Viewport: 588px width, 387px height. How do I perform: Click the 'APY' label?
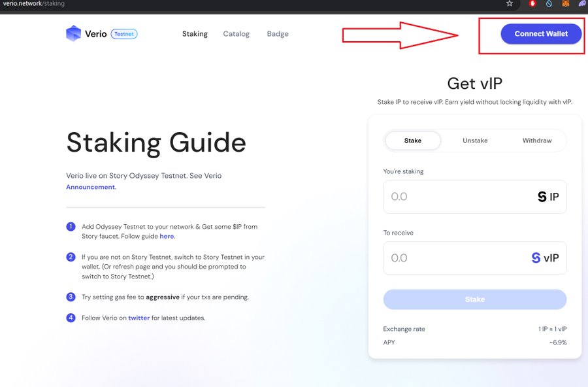(389, 343)
